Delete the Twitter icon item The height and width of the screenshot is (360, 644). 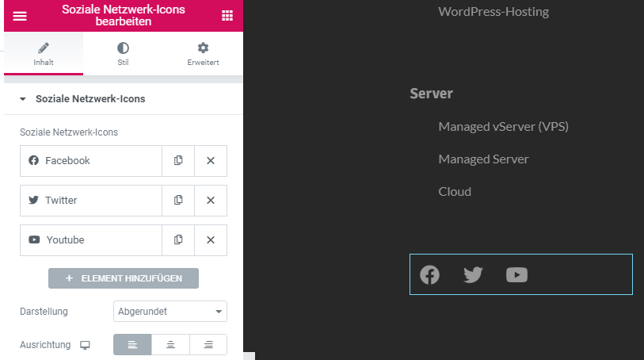(x=211, y=200)
